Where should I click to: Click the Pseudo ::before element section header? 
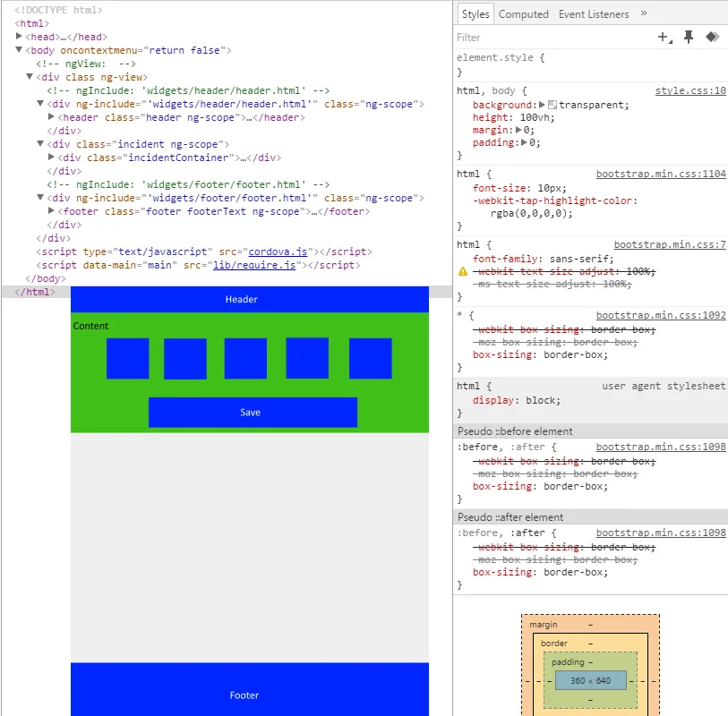coord(591,431)
